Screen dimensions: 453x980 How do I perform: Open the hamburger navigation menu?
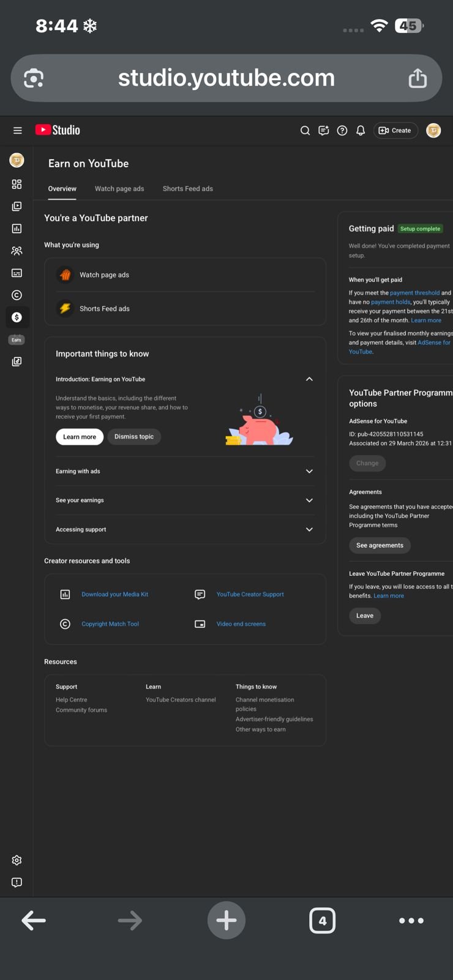17,130
